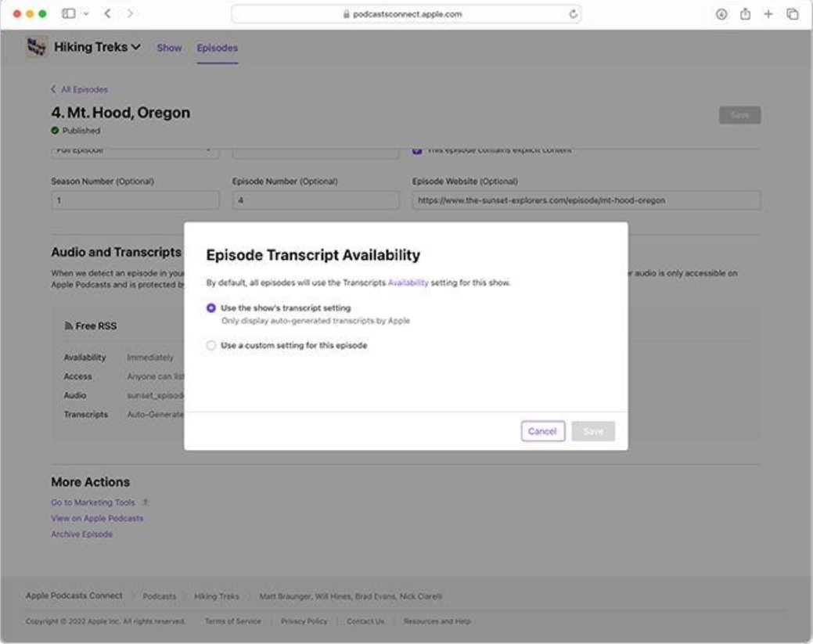813x644 pixels.
Task: Click the podcastsconnect.apple.com address bar
Action: [406, 14]
